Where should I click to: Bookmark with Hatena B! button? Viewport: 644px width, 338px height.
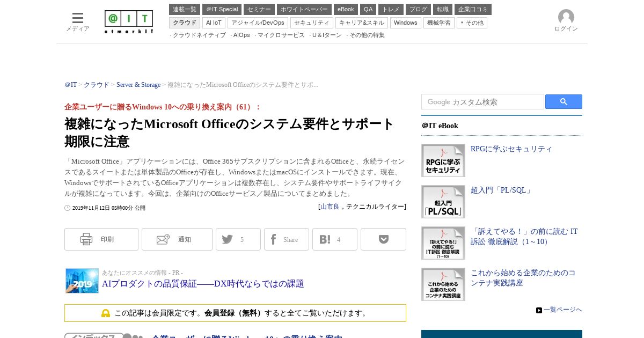[x=335, y=239]
